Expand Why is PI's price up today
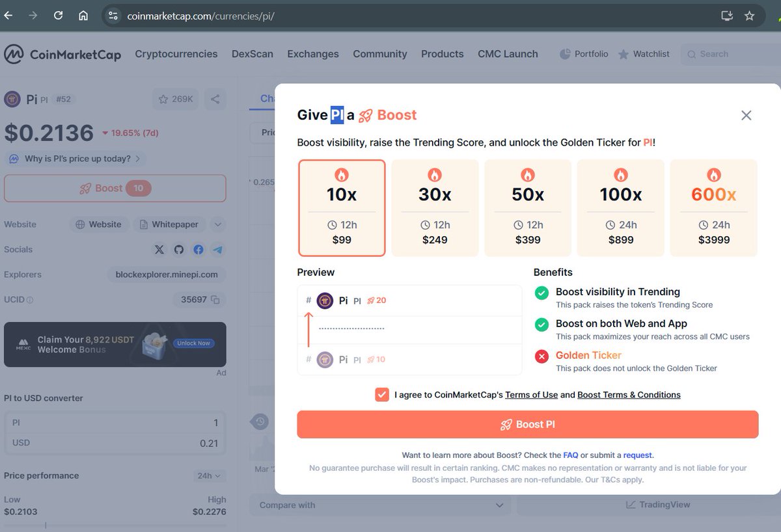781x532 pixels. coord(75,159)
